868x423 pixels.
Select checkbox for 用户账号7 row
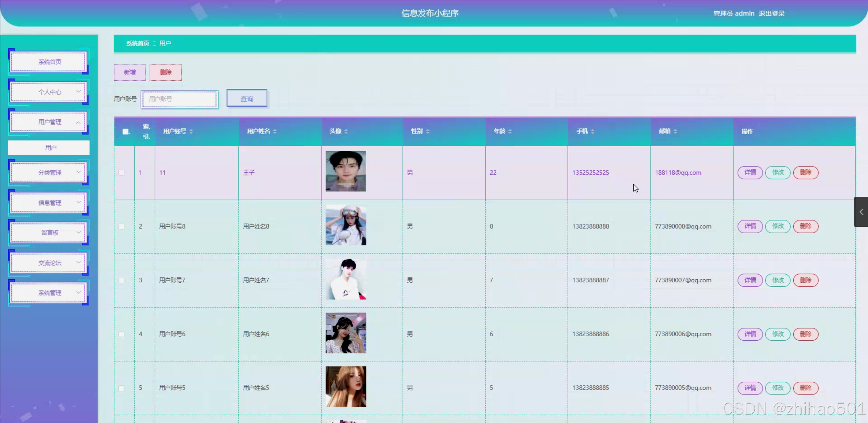(121, 280)
